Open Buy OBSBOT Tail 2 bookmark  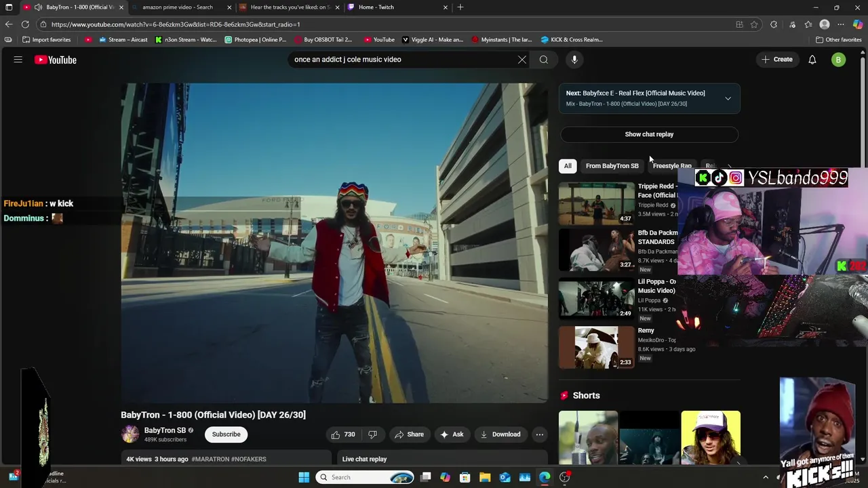pyautogui.click(x=323, y=40)
